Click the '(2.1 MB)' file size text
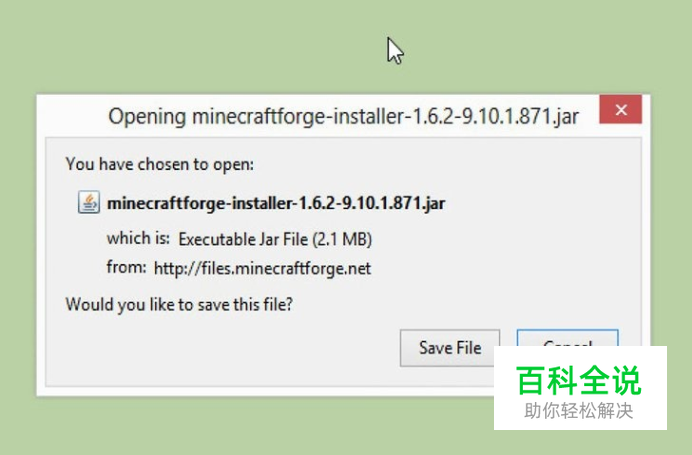Screen dimensions: 692x455 point(342,240)
